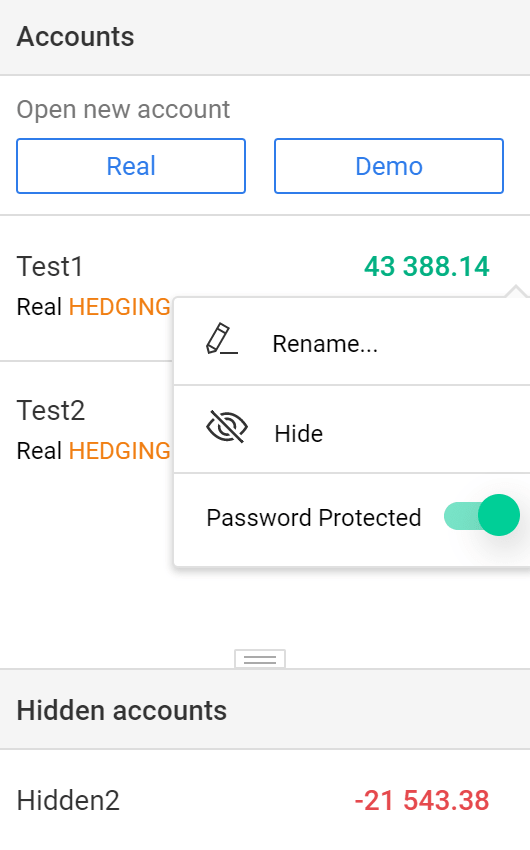Select the Rename... menu entry
This screenshot has height=850, width=530.
(x=352, y=342)
